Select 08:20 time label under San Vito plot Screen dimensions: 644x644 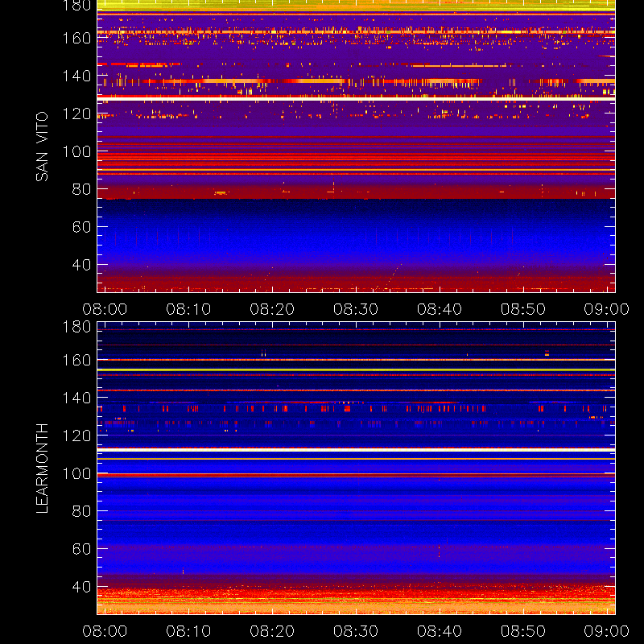272,309
